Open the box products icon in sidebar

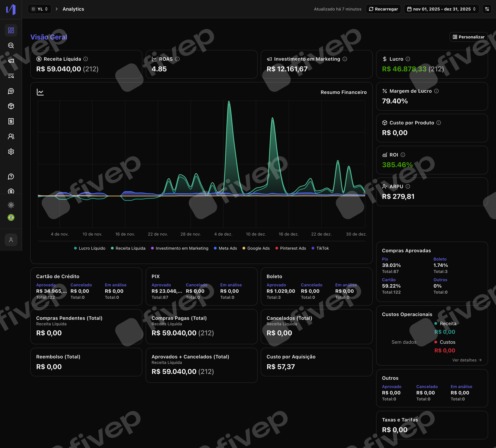tap(11, 106)
